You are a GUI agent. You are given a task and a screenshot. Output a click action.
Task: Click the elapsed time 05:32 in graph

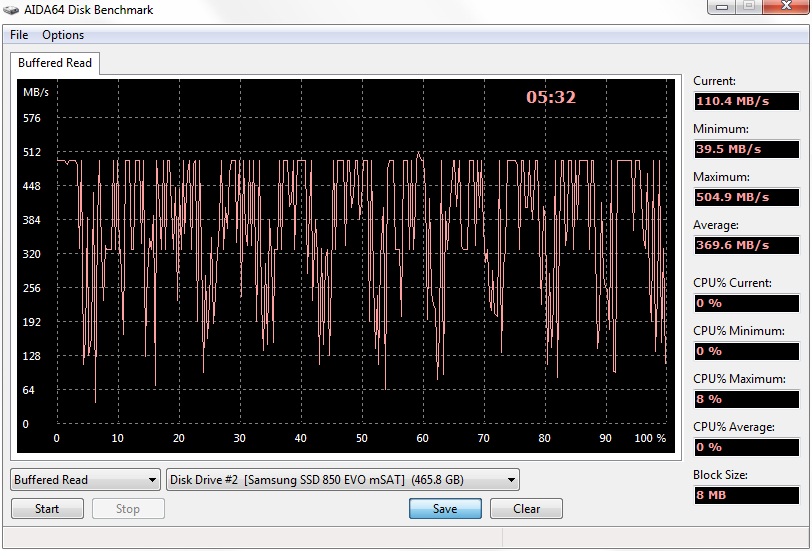point(550,97)
